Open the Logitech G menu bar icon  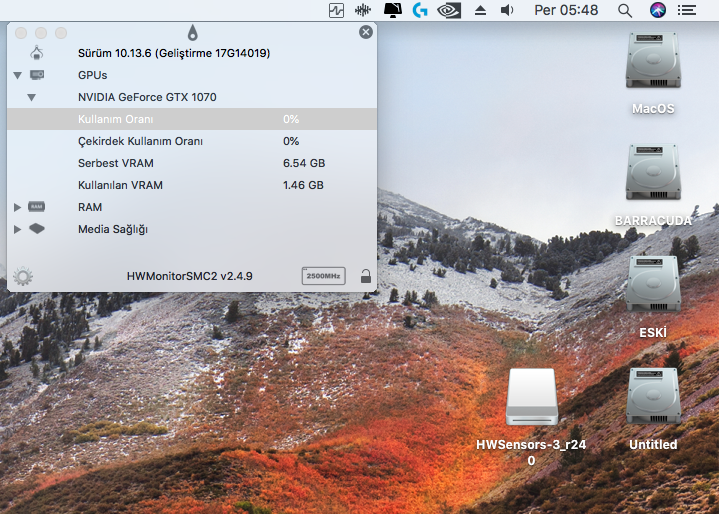pyautogui.click(x=421, y=10)
